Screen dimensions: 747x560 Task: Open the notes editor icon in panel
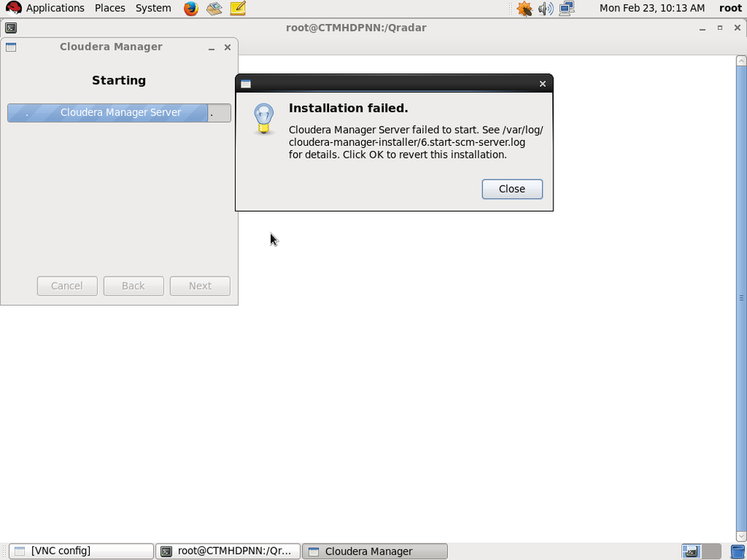coord(238,8)
